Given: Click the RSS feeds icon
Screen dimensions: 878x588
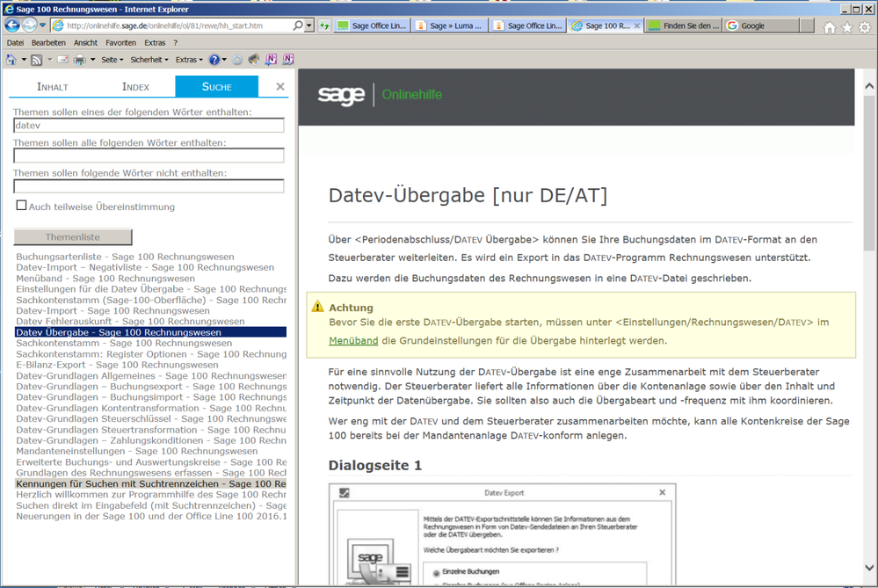Looking at the screenshot, I should coord(36,60).
